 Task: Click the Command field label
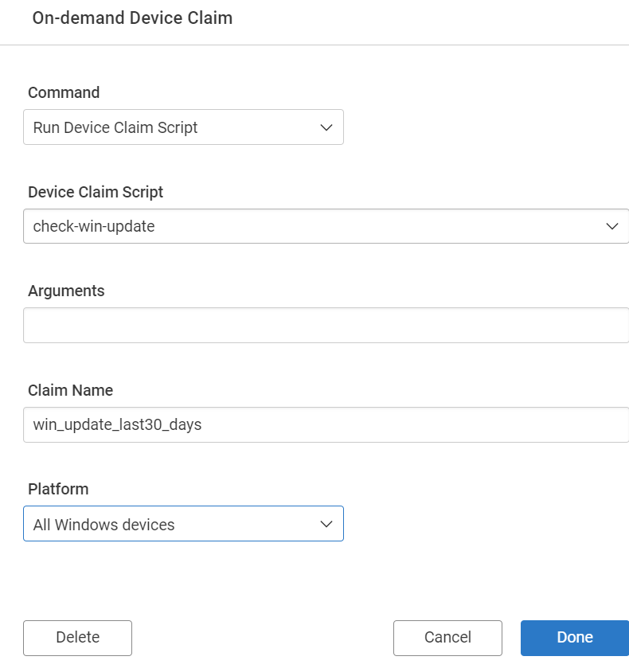(x=63, y=92)
